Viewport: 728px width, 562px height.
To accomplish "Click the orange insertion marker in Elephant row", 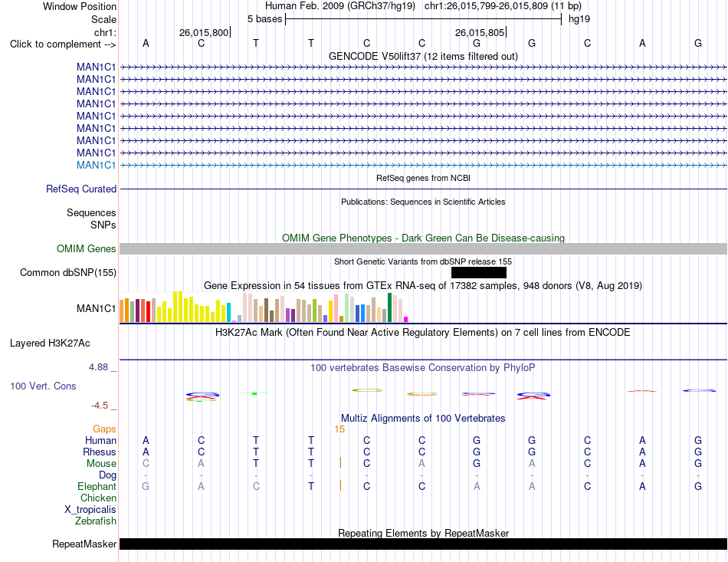I will pos(340,485).
